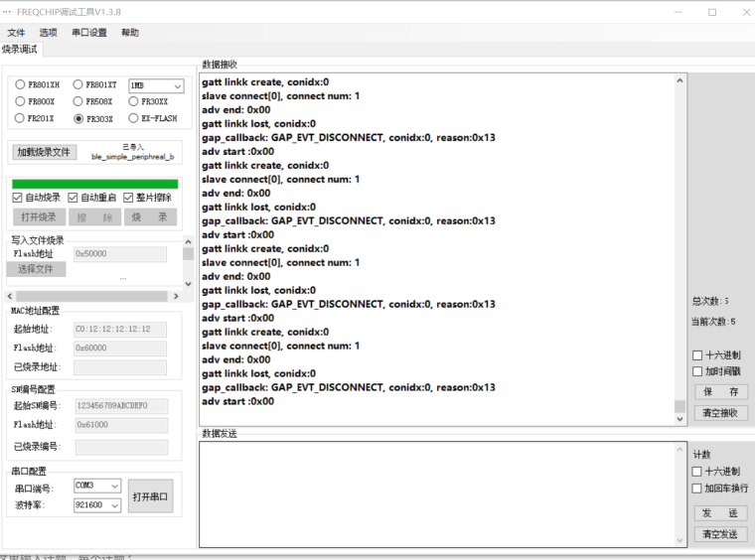This screenshot has width=755, height=560.
Task: Click the green burn progress bar
Action: point(94,184)
